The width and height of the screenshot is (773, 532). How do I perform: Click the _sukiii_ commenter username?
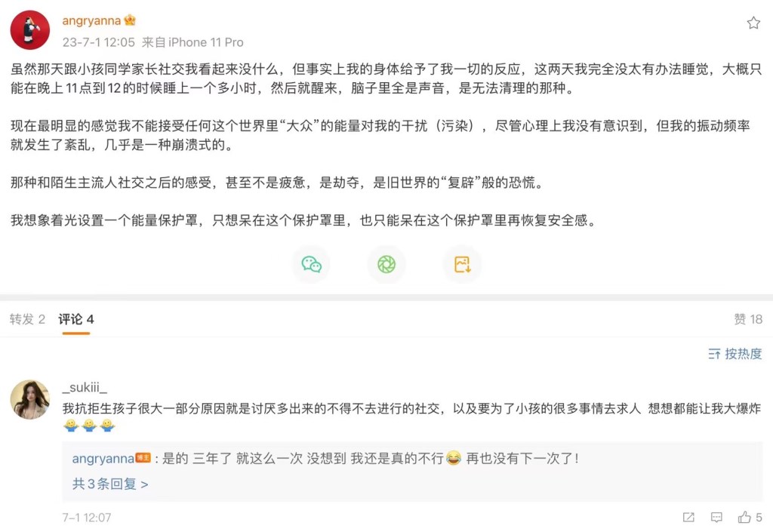click(x=85, y=387)
